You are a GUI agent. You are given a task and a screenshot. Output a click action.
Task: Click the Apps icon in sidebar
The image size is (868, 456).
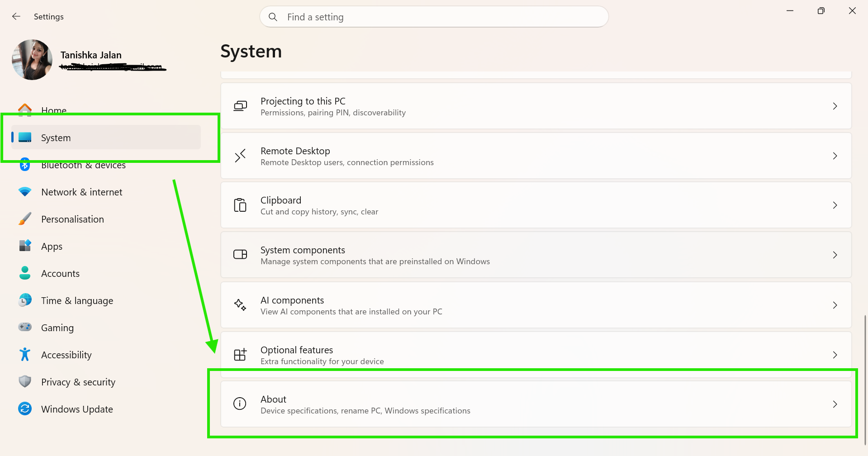(x=25, y=246)
